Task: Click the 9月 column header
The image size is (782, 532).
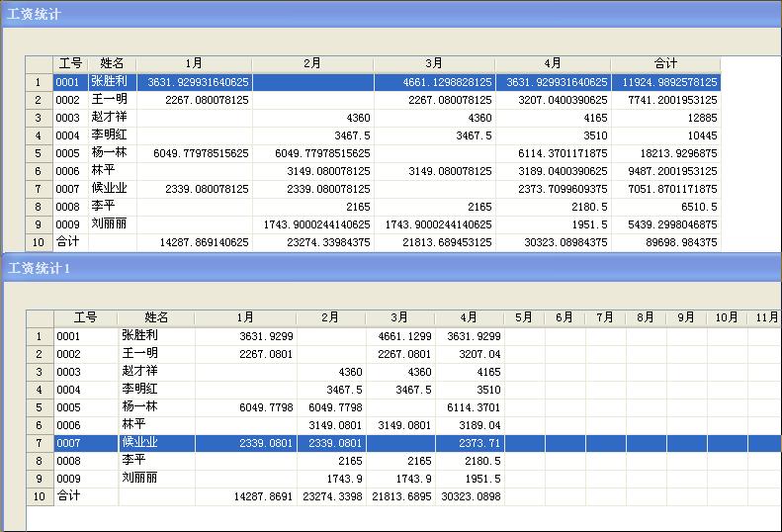Action: click(x=686, y=317)
